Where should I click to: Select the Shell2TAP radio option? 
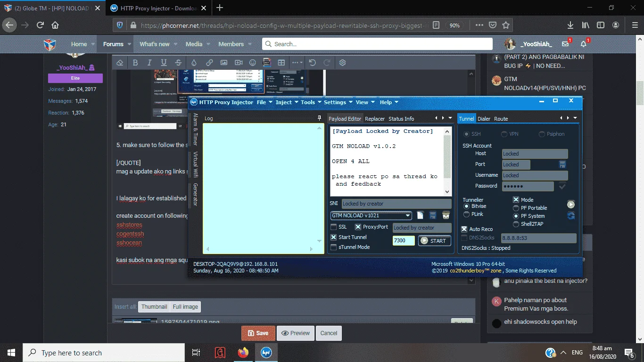pos(516,224)
